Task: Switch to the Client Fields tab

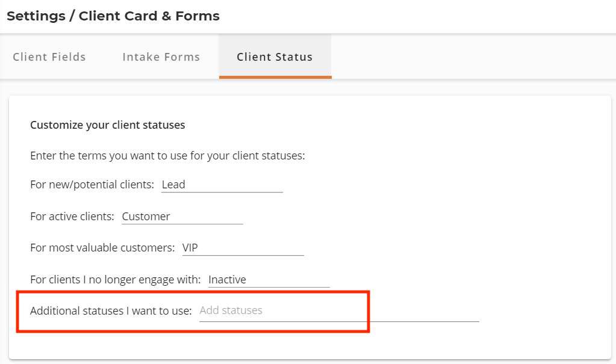Action: [x=49, y=57]
